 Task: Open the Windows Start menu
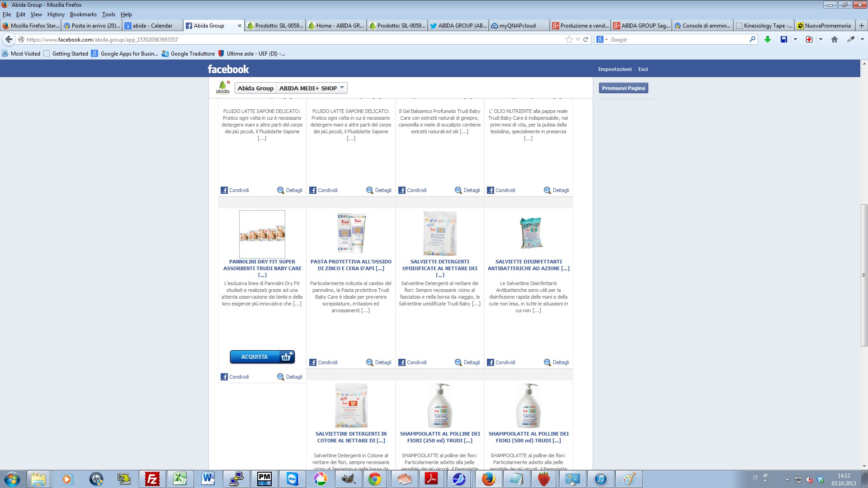point(12,479)
